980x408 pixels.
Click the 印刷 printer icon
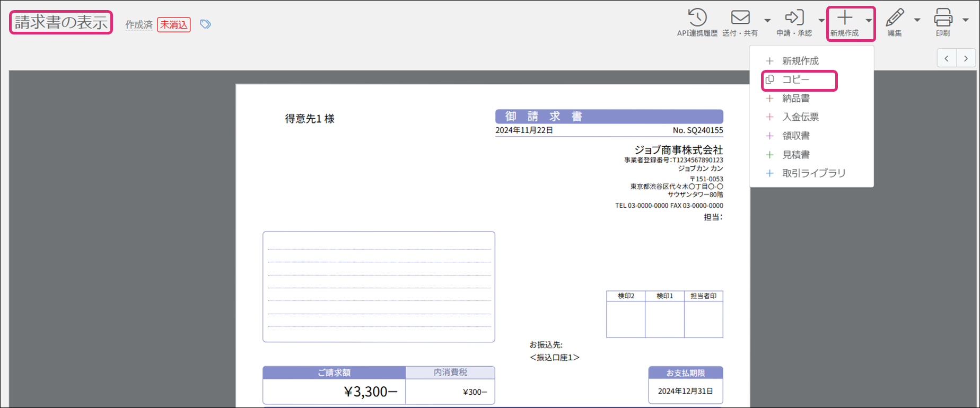[943, 18]
